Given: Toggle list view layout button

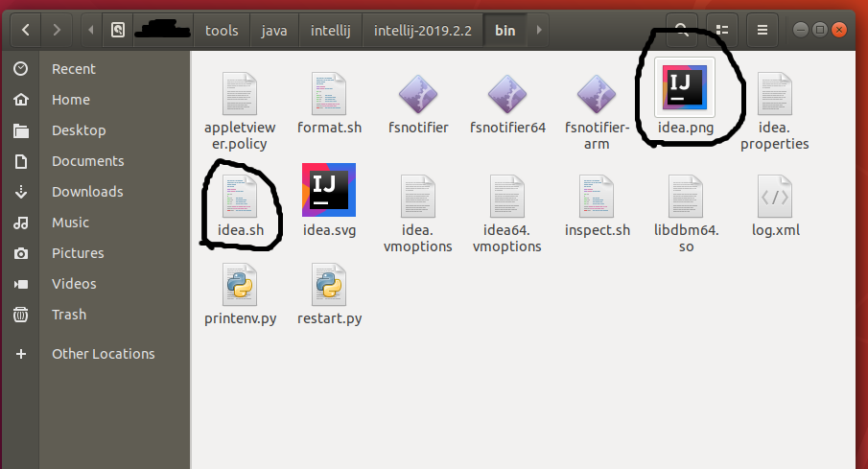Looking at the screenshot, I should pyautogui.click(x=722, y=30).
